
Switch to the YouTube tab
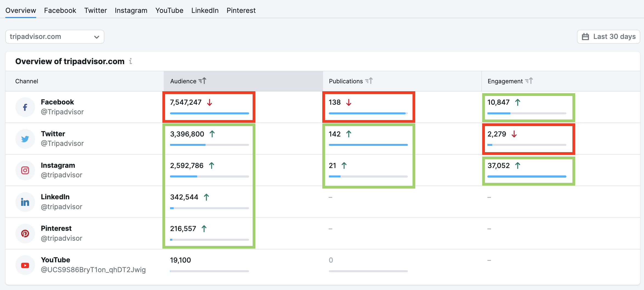pyautogui.click(x=169, y=10)
